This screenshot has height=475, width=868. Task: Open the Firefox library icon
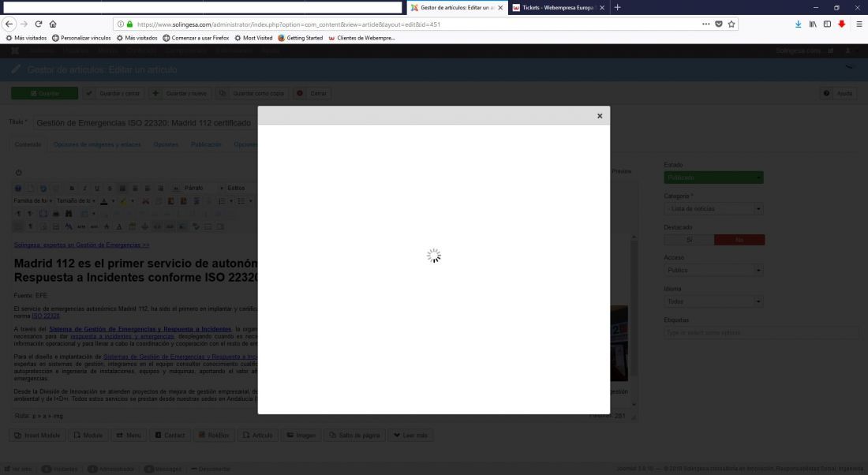point(813,24)
